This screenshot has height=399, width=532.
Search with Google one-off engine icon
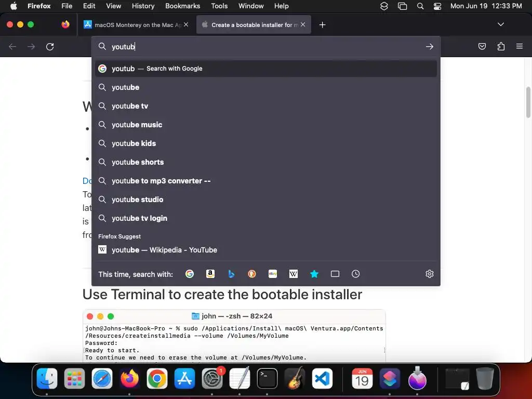click(190, 274)
